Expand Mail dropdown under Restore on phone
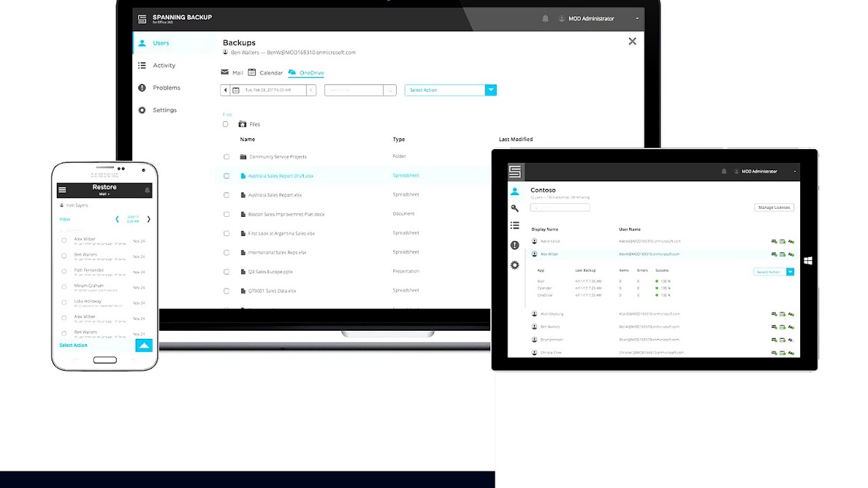 104,195
